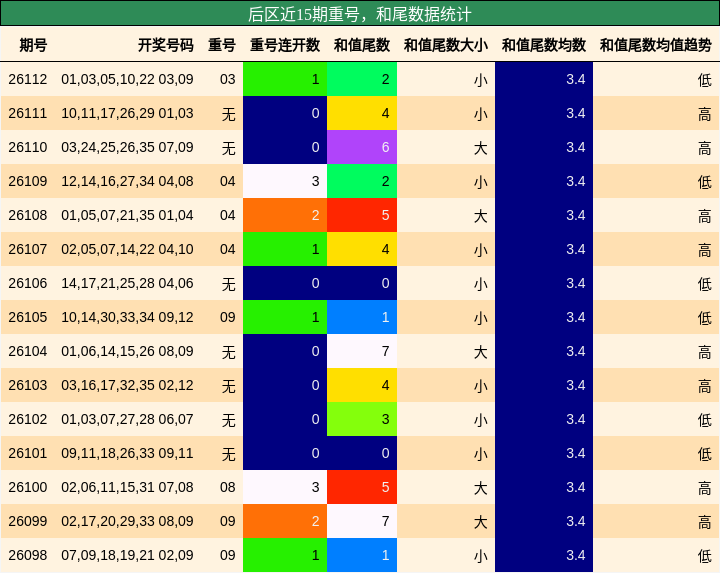Select issue number 26109
The height and width of the screenshot is (573, 720).
(28, 181)
